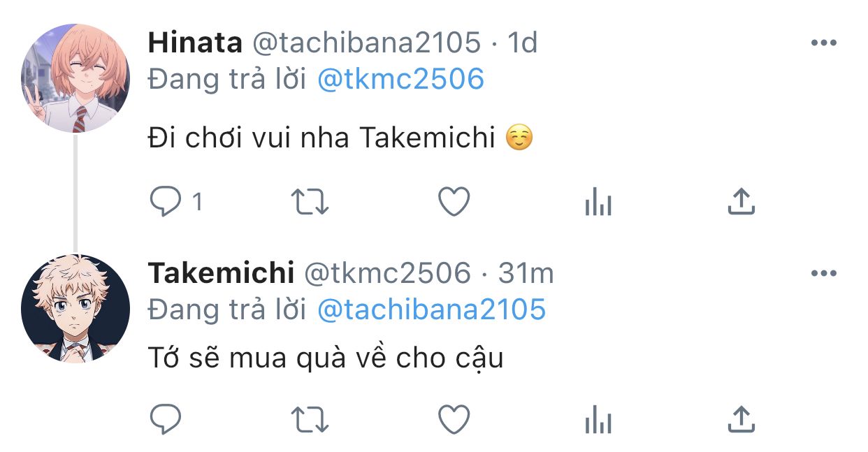The width and height of the screenshot is (868, 452).
Task: Open more options on Hinata's tweet
Action: (823, 43)
